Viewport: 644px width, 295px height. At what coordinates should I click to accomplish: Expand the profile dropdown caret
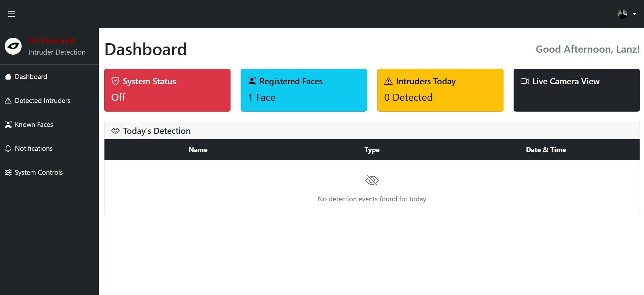(635, 14)
